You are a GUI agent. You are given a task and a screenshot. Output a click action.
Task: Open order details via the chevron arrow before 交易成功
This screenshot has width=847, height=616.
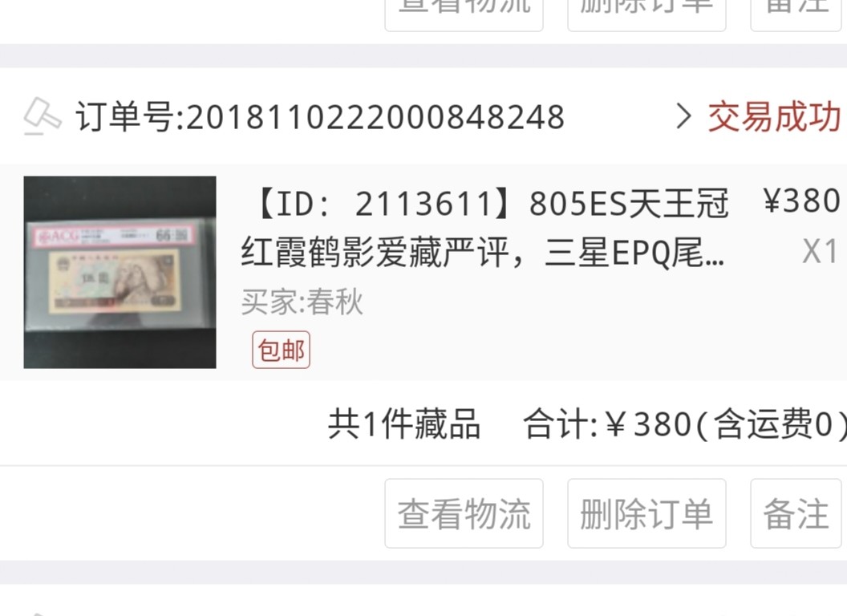coord(683,116)
